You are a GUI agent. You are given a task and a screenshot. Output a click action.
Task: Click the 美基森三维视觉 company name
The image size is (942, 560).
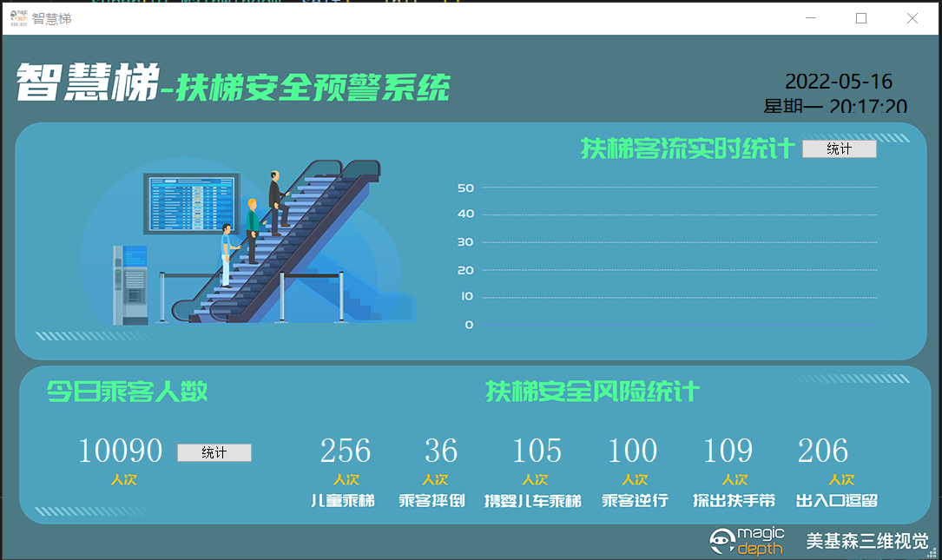(x=867, y=541)
